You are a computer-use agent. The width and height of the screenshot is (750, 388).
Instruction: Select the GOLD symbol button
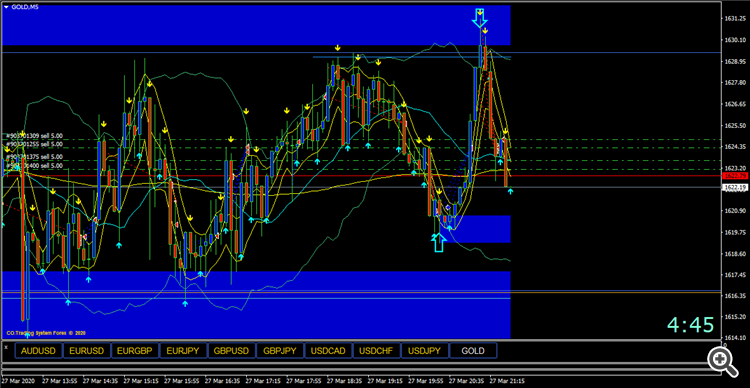click(x=473, y=351)
